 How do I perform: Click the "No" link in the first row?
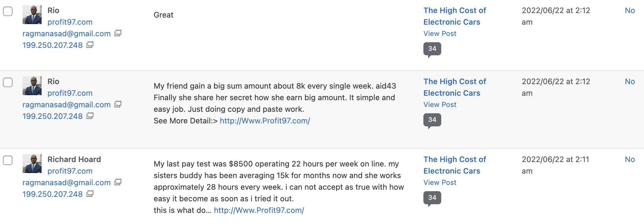tap(630, 10)
